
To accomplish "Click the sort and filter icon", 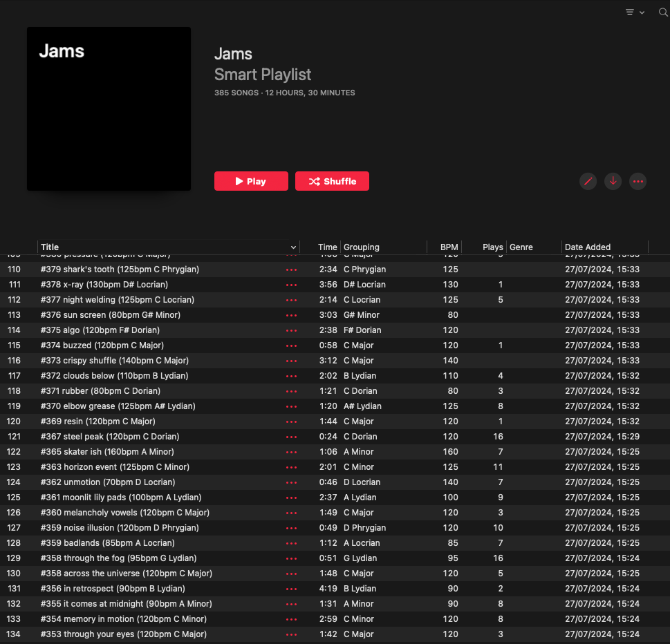I will (x=629, y=12).
